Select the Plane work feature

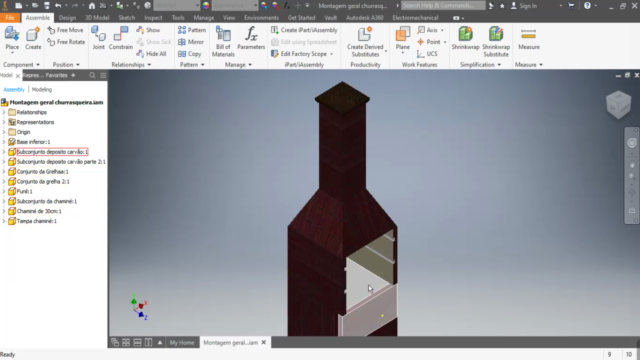[402, 39]
